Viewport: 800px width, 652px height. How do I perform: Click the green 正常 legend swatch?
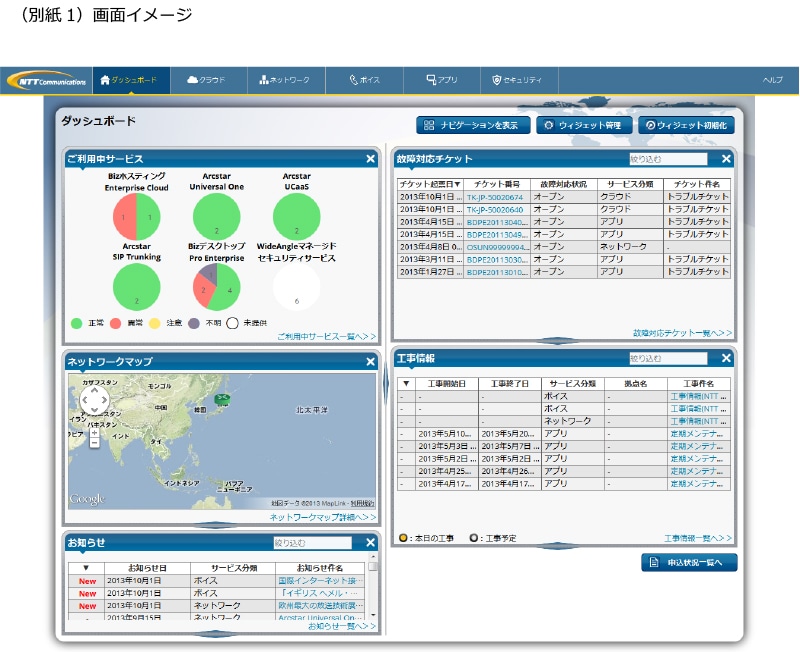coord(77,323)
